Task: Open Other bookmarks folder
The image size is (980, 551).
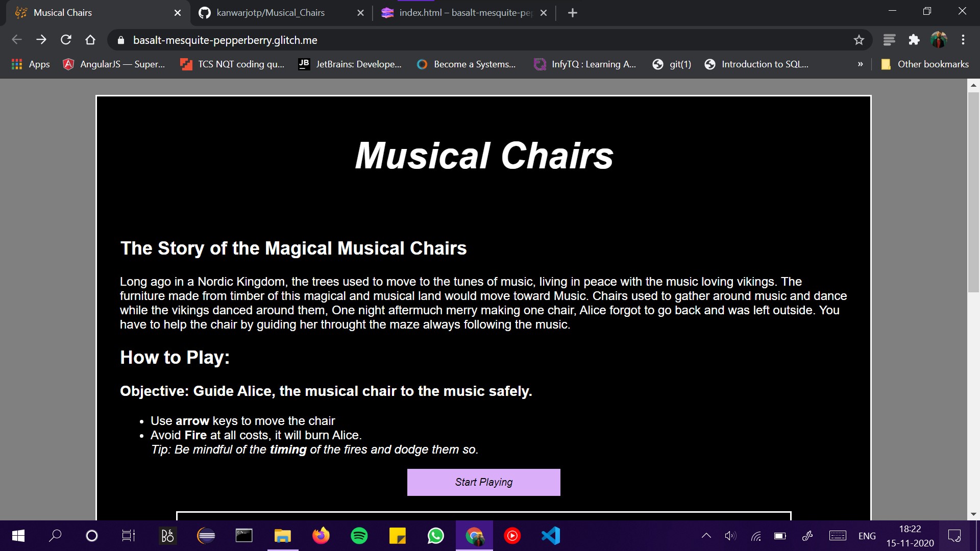Action: 925,64
